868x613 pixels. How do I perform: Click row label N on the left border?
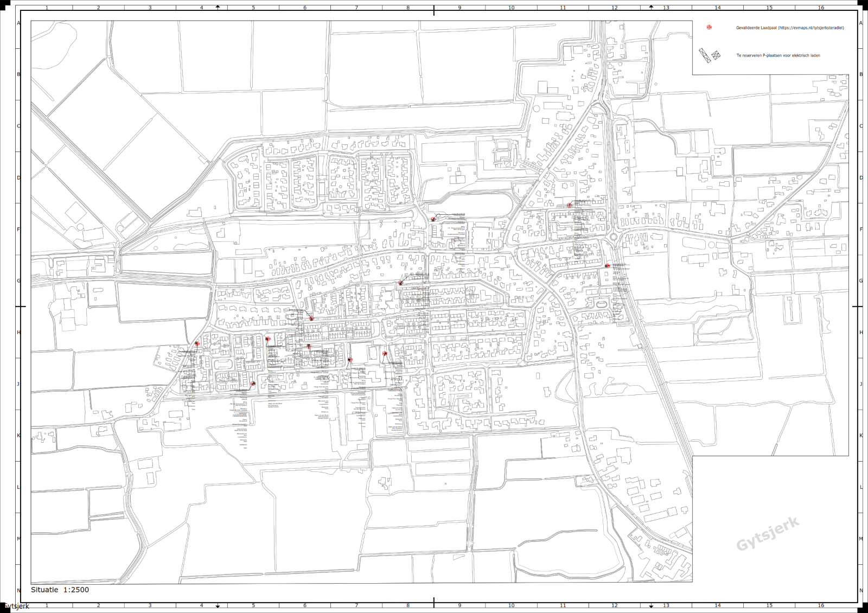pyautogui.click(x=18, y=590)
